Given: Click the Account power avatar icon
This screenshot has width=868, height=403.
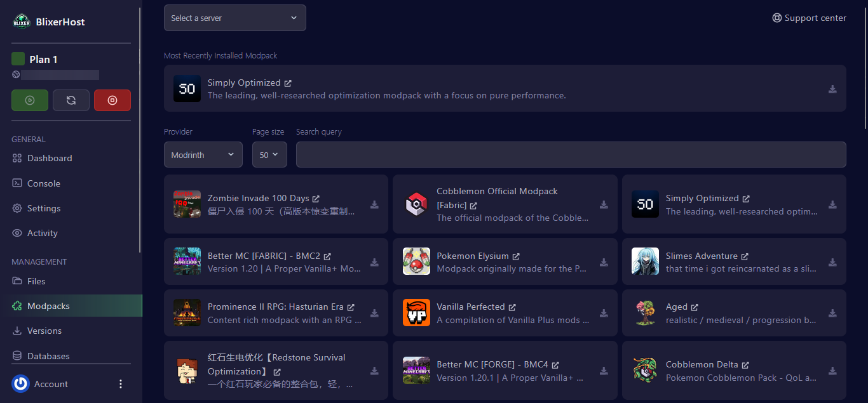Looking at the screenshot, I should click(x=21, y=384).
